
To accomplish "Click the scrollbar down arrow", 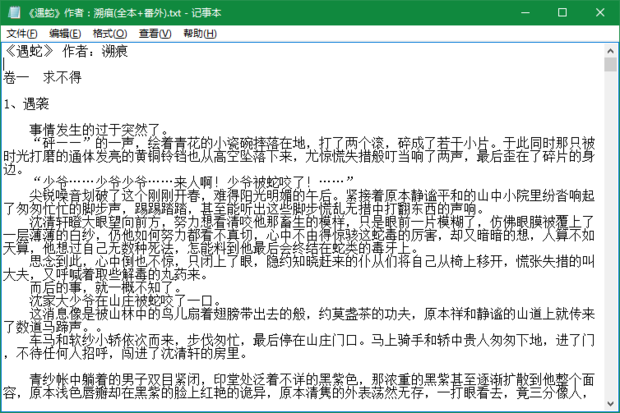I will click(x=611, y=405).
